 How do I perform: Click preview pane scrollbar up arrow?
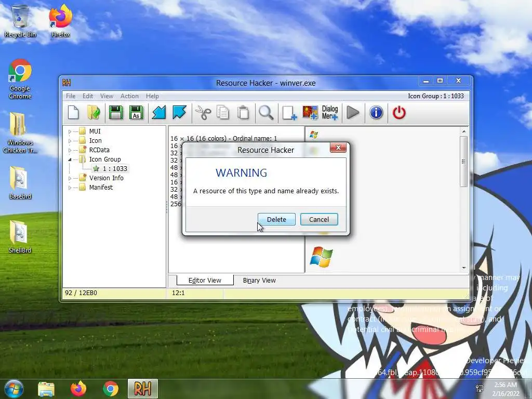[x=464, y=131]
